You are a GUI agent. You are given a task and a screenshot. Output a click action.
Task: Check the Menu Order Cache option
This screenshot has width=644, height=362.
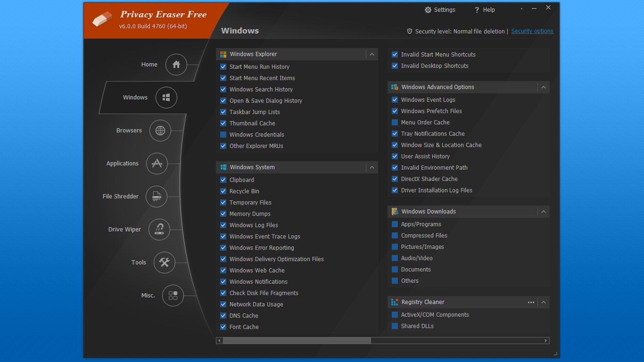click(x=395, y=122)
